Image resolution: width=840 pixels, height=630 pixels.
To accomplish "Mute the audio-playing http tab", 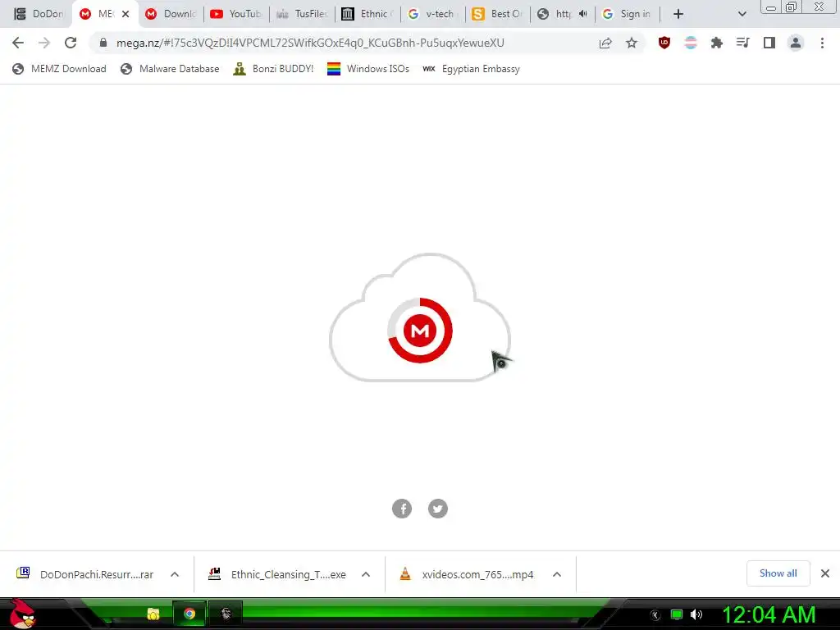I will pyautogui.click(x=583, y=14).
